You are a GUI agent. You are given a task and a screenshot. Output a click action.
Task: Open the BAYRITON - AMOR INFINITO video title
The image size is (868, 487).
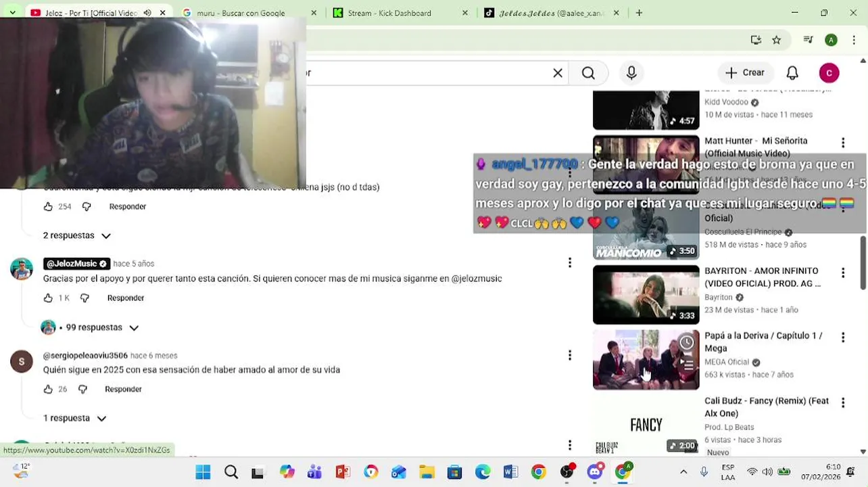763,277
